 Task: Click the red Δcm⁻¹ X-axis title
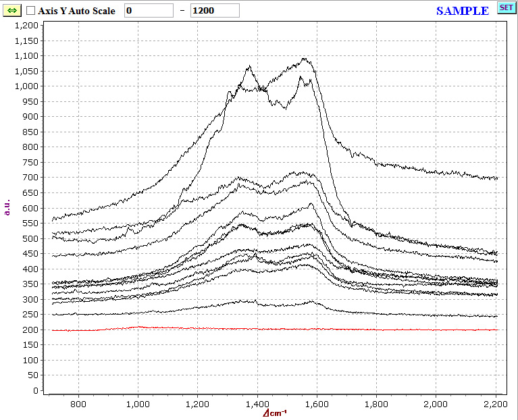click(x=275, y=413)
